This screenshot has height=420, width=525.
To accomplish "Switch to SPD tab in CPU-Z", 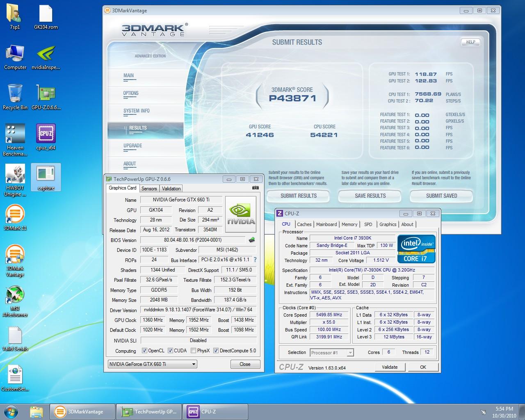I will click(368, 224).
